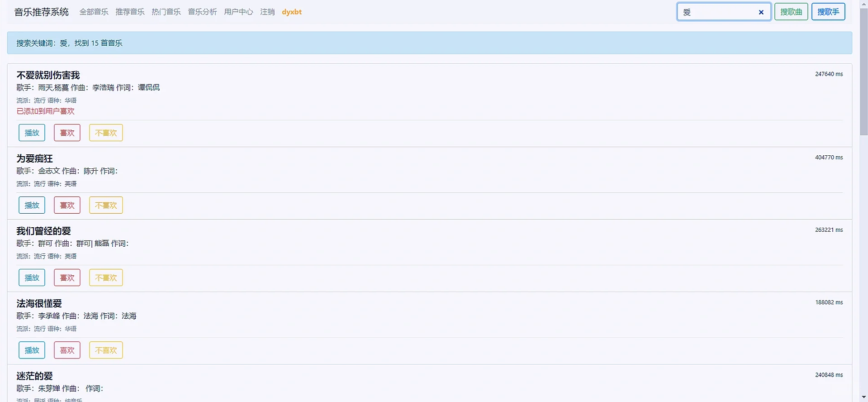Viewport: 868px width, 402px height.
Task: Like the song 我们曾经的爱
Action: pyautogui.click(x=67, y=278)
